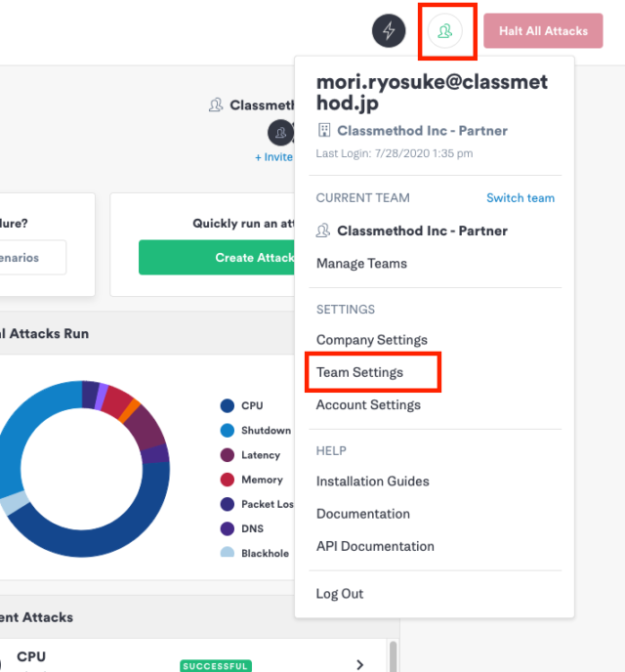This screenshot has height=672, width=625.
Task: Expand the CPU recent attack chevron
Action: pos(359,664)
